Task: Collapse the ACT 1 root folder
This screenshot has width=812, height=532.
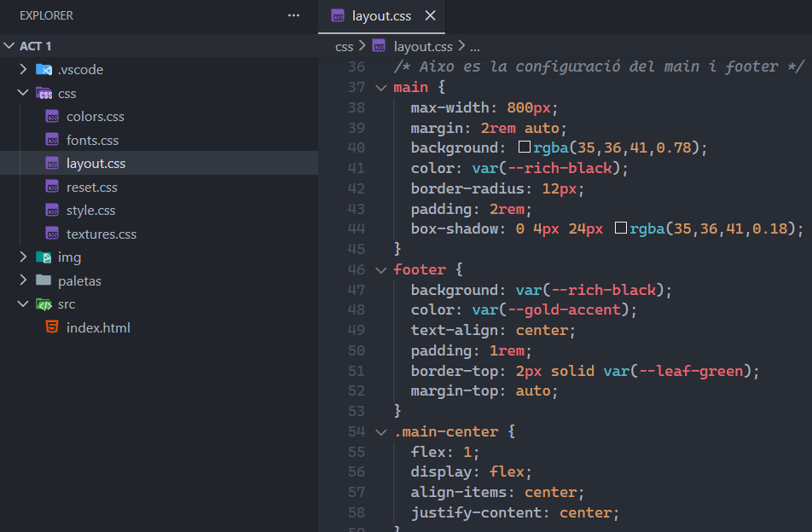Action: pos(9,46)
